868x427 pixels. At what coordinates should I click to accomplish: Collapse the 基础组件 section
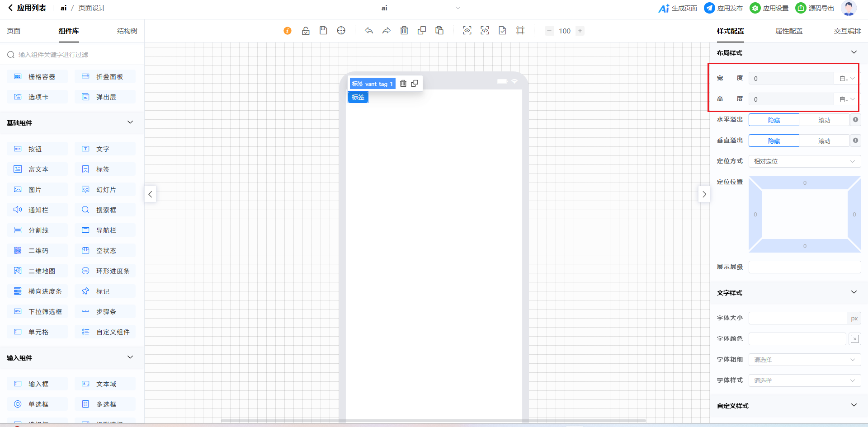click(x=130, y=122)
